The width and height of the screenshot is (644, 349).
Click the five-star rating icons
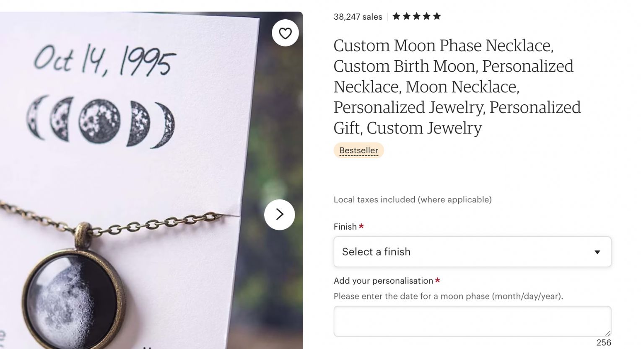(x=416, y=16)
